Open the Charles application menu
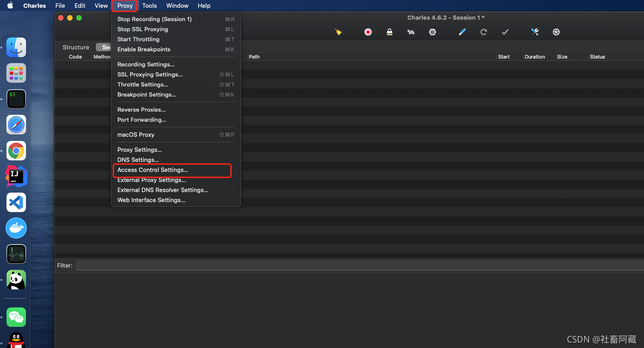Viewport: 644px width, 348px height. point(35,5)
